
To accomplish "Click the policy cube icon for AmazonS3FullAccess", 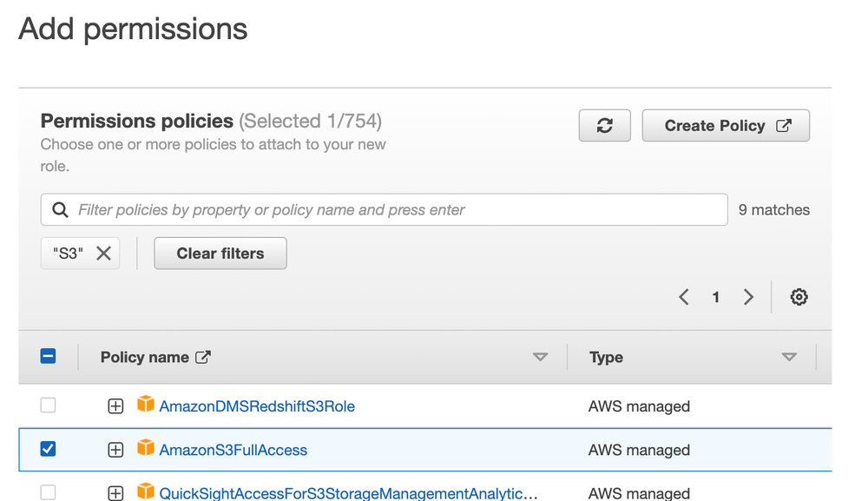I will 144,450.
